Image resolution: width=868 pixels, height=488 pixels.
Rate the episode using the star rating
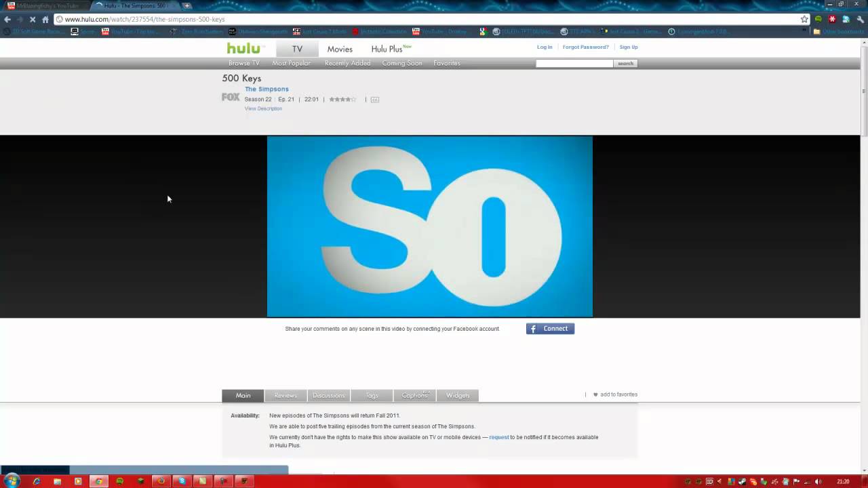pos(342,100)
